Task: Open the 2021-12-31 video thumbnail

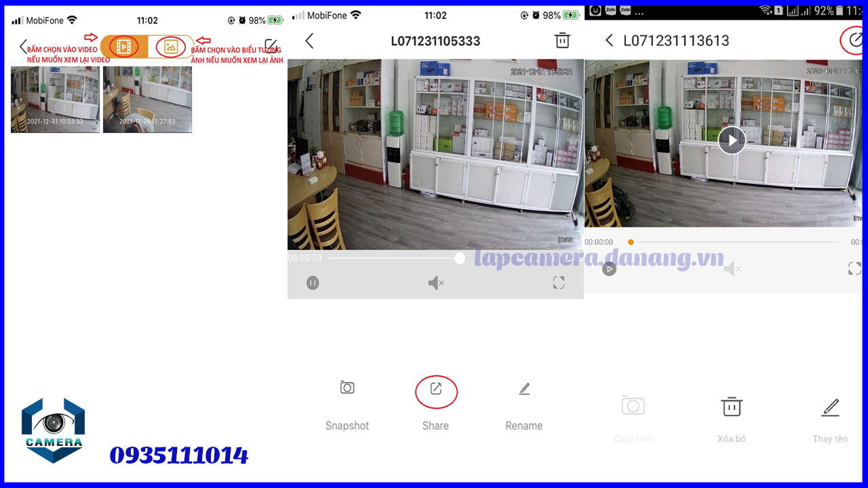Action: point(55,99)
